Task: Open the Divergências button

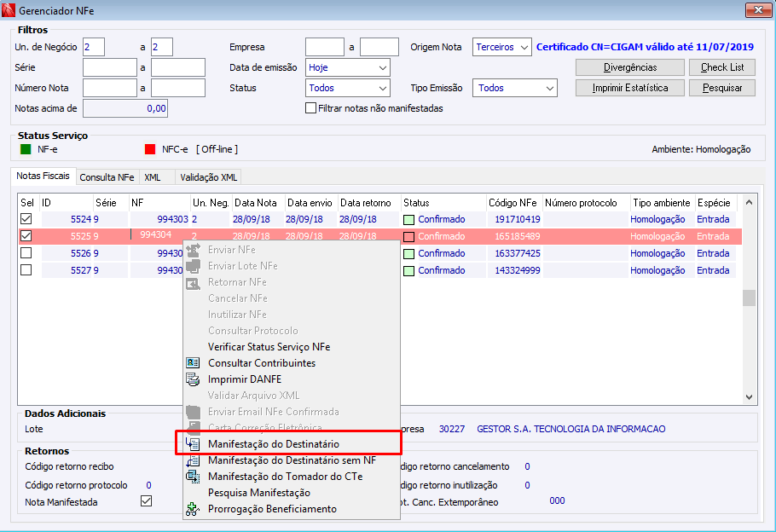Action: coord(630,67)
